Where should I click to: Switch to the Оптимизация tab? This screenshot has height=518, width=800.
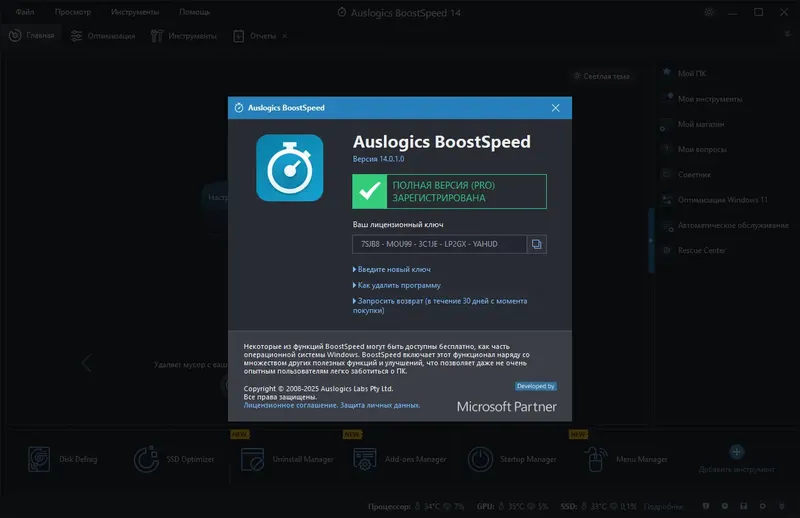tap(103, 36)
